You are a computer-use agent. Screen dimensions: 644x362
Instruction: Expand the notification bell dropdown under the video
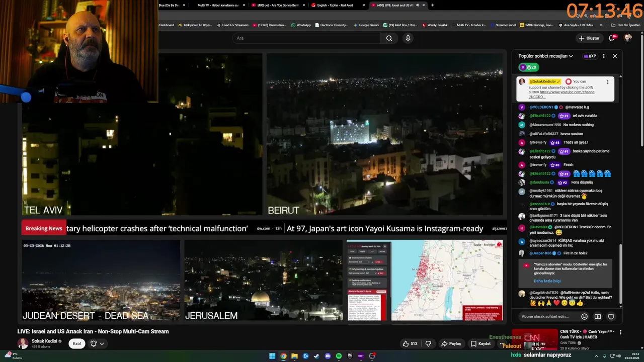coord(97,344)
